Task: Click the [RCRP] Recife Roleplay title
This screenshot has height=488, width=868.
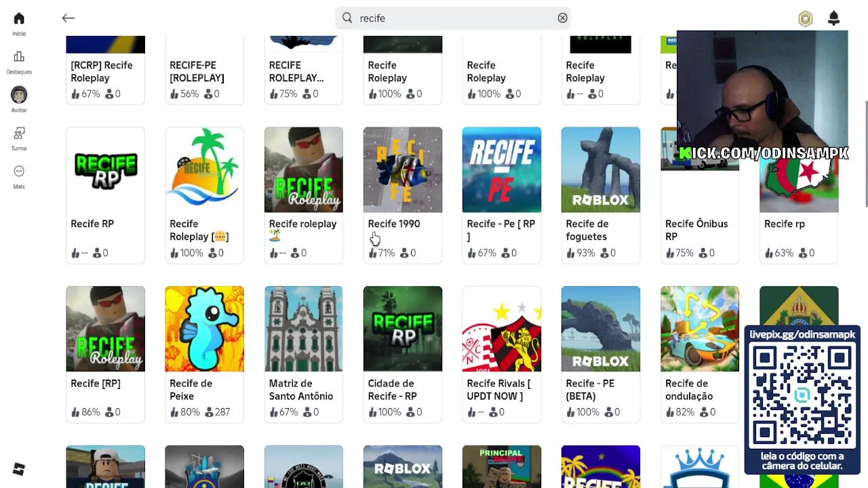Action: pos(102,71)
